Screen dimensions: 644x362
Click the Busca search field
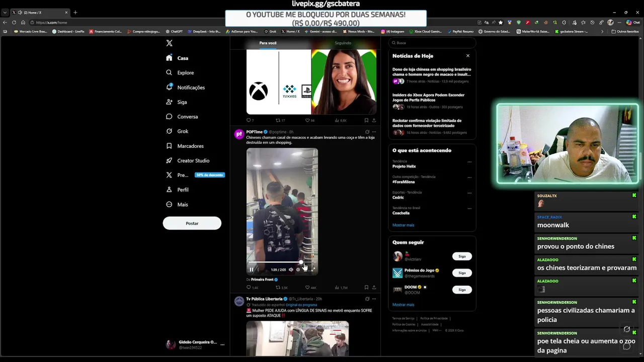point(432,43)
